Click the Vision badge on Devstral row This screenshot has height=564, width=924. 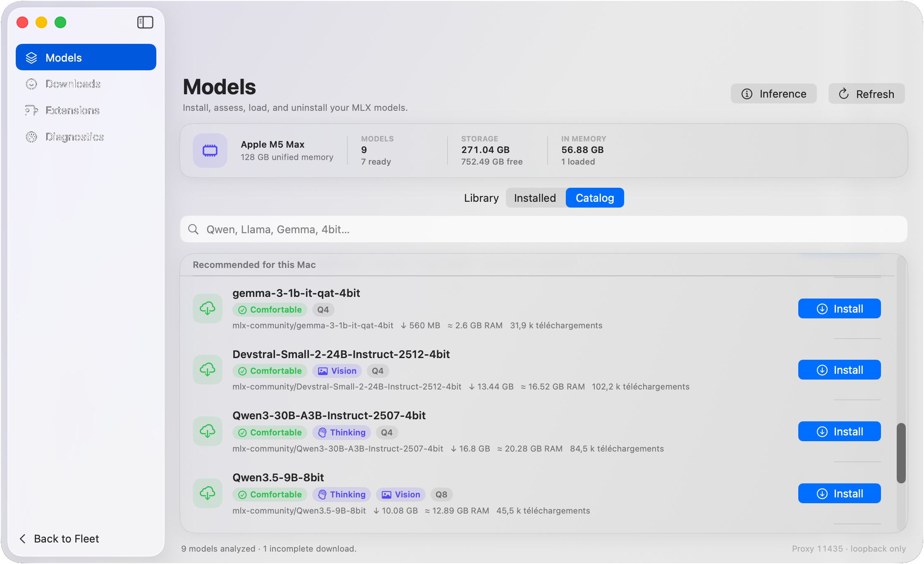pyautogui.click(x=337, y=371)
